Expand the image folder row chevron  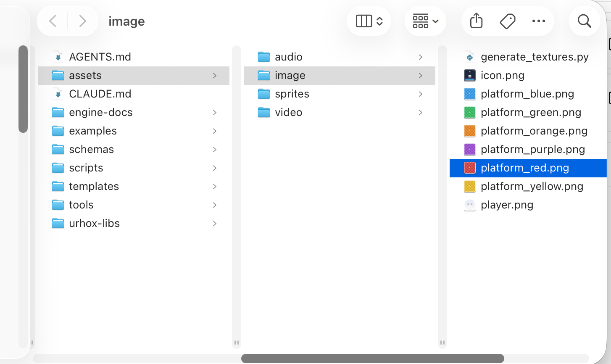tap(421, 75)
